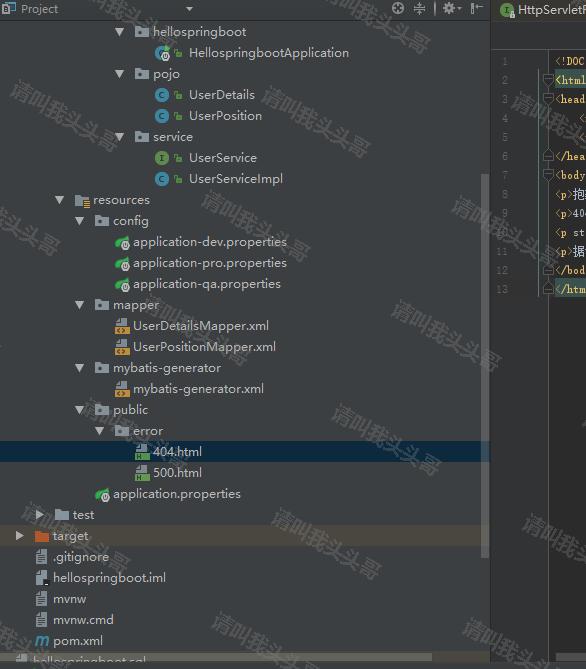Click the pom.xml Maven icon
Screen dimensions: 586x669
[x=42, y=641]
